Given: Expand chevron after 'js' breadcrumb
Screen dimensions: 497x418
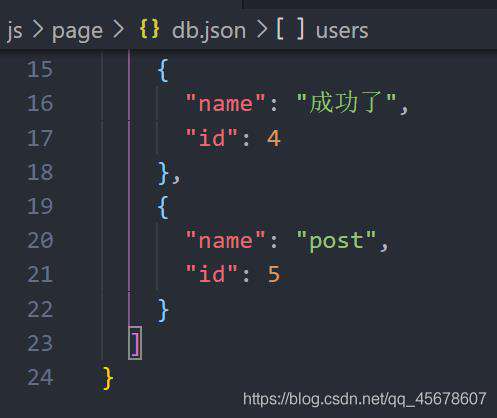Looking at the screenshot, I should coord(38,29).
